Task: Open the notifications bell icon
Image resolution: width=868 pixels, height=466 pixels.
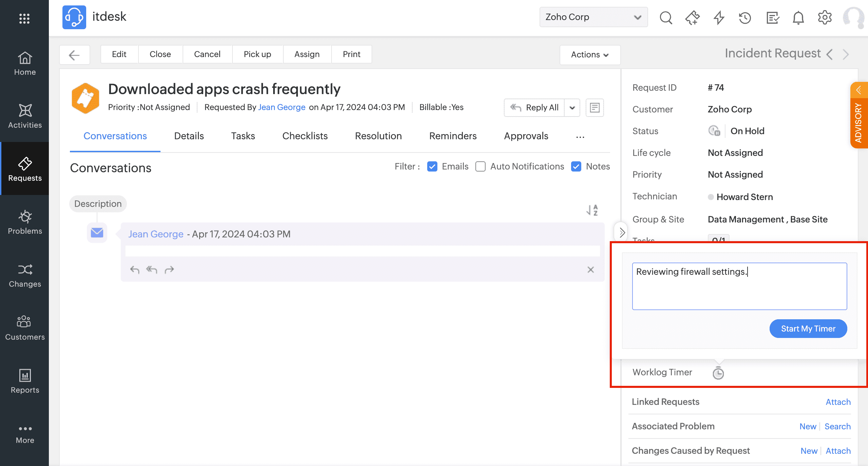Action: click(798, 17)
